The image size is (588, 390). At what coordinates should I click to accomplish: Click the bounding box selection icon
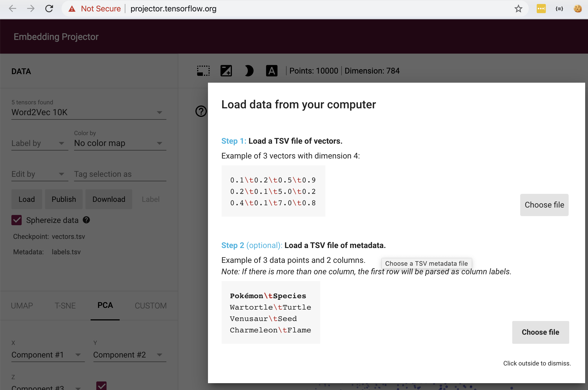tap(203, 71)
